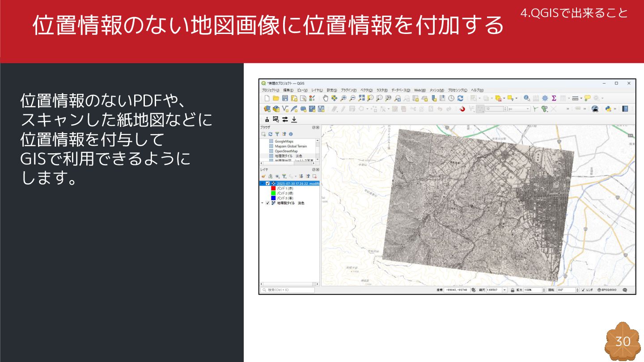Click the blue バンド 3 swatch
The image size is (644, 362).
click(x=273, y=198)
